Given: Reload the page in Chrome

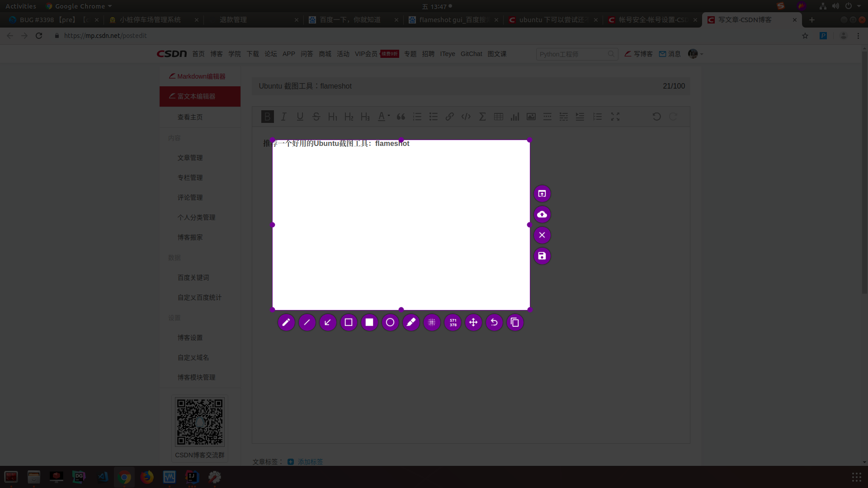Looking at the screenshot, I should (39, 36).
